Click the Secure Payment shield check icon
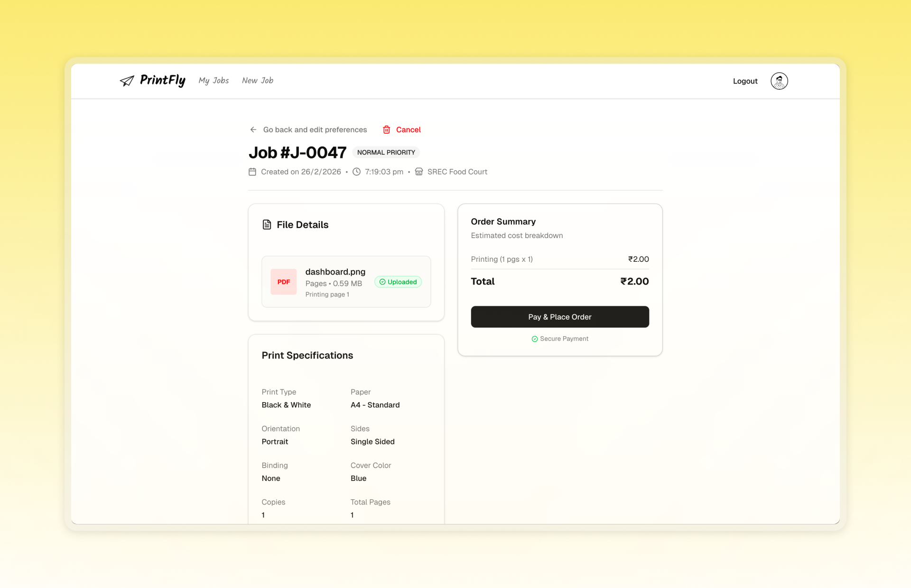The height and width of the screenshot is (588, 911). click(x=535, y=339)
